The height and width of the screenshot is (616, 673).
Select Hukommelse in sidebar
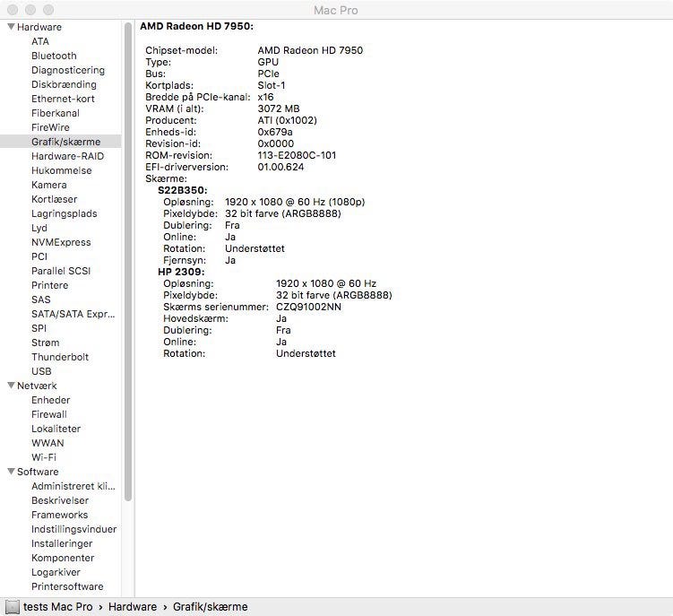[x=61, y=170]
